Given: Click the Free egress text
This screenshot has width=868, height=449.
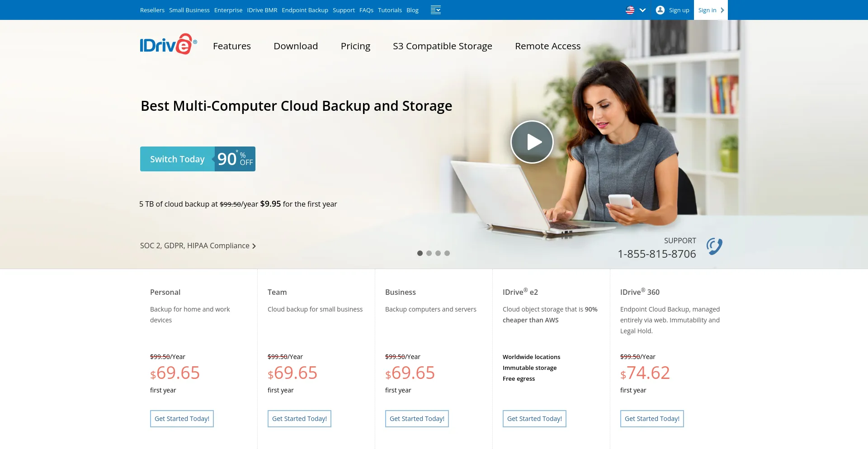Looking at the screenshot, I should pos(519,378).
